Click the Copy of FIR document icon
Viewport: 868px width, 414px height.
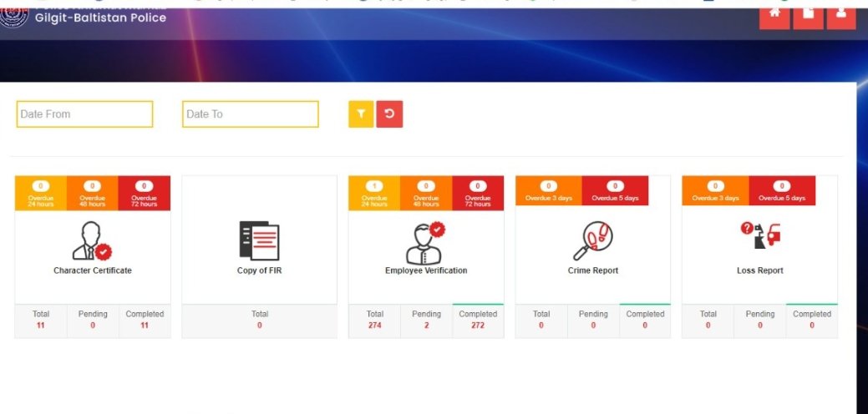(259, 241)
